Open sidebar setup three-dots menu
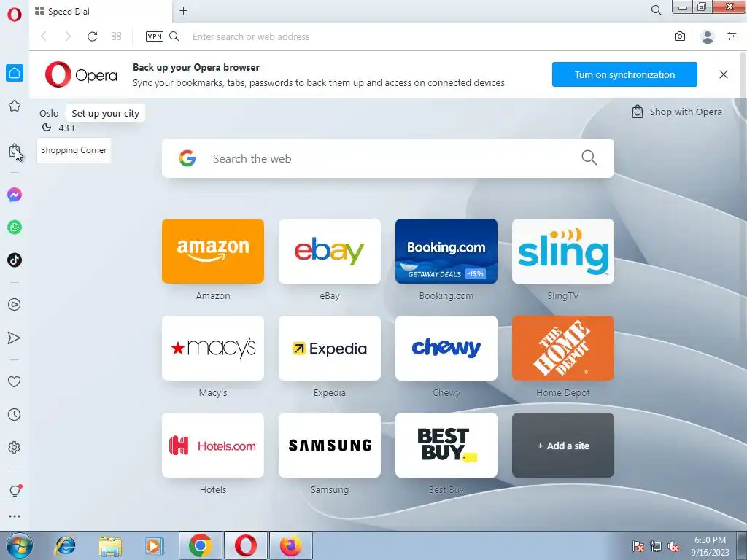 [x=15, y=516]
